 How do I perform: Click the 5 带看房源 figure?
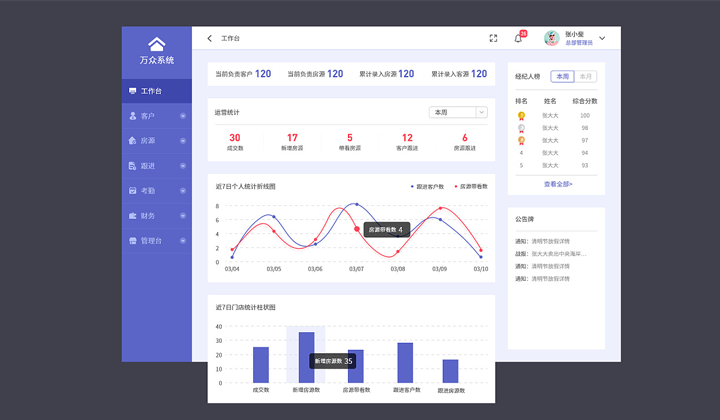click(x=349, y=142)
